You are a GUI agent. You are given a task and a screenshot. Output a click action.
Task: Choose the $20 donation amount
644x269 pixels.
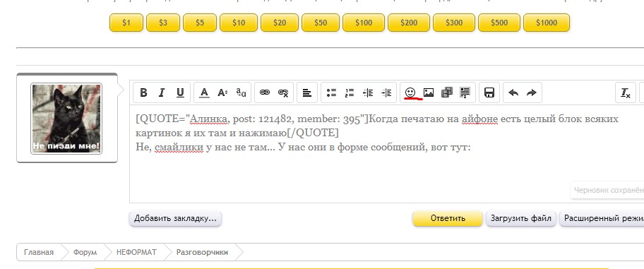click(x=280, y=23)
